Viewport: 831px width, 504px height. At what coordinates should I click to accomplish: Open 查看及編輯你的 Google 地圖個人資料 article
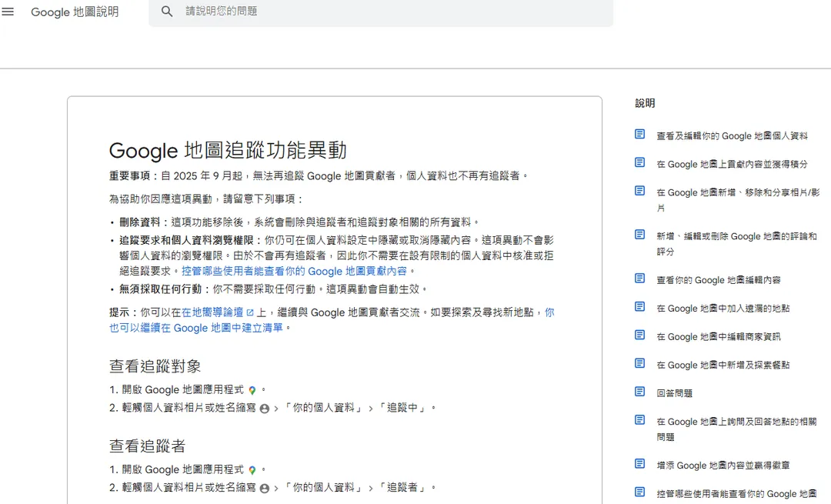[x=732, y=136]
